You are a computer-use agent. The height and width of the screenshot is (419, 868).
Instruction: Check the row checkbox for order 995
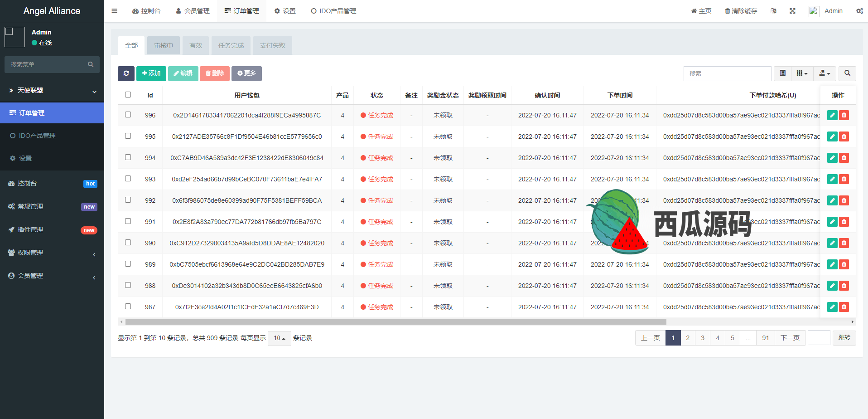[x=128, y=136]
